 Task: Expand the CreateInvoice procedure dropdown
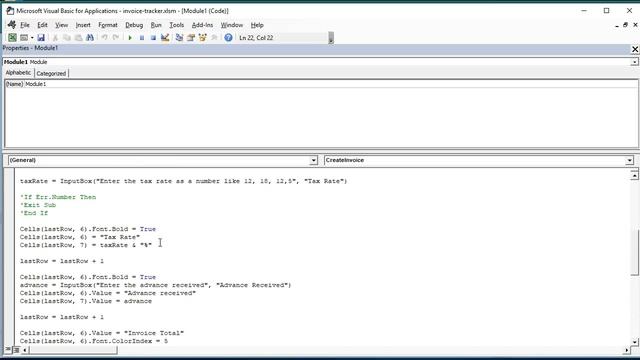pos(629,160)
